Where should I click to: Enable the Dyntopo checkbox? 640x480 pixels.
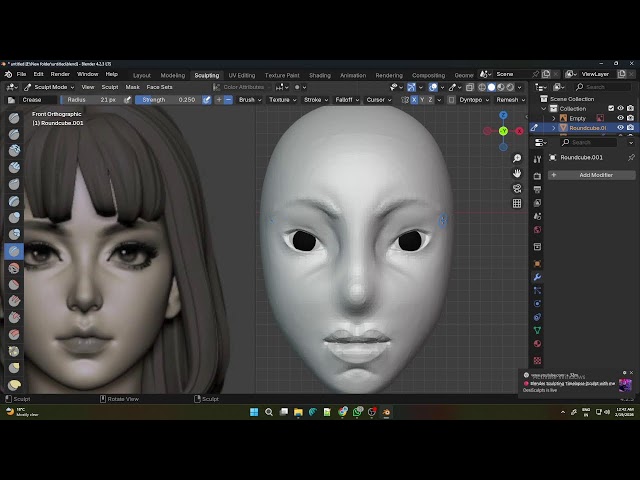(451, 100)
